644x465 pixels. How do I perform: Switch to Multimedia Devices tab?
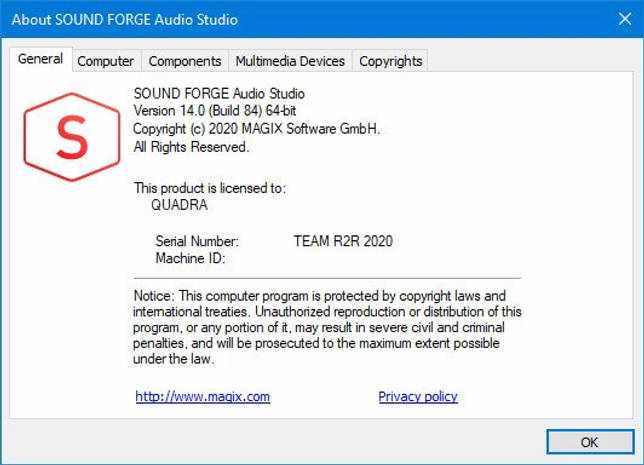pyautogui.click(x=290, y=61)
